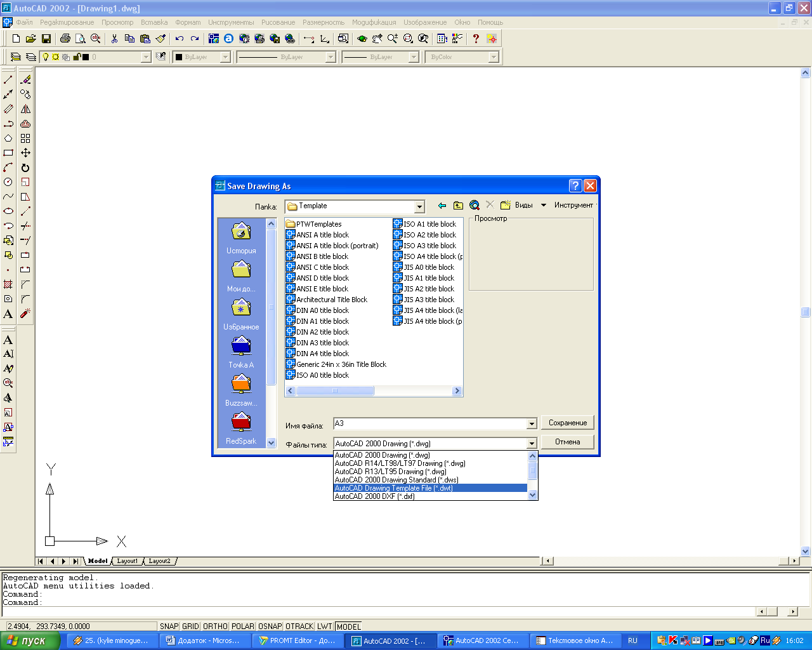
Task: Select the Rectangle draw tool
Action: [x=8, y=153]
